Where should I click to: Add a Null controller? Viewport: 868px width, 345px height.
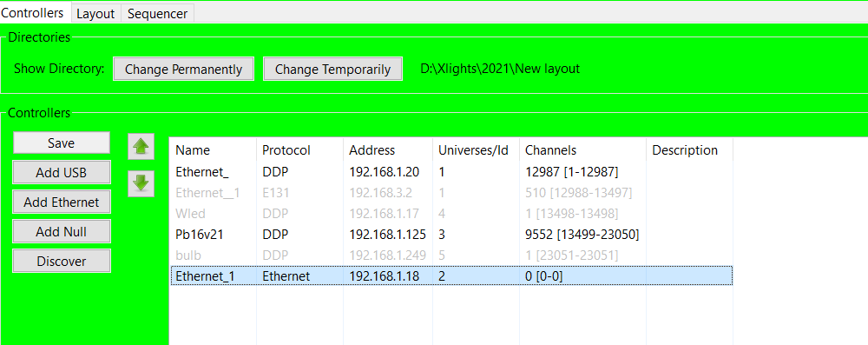pyautogui.click(x=62, y=232)
